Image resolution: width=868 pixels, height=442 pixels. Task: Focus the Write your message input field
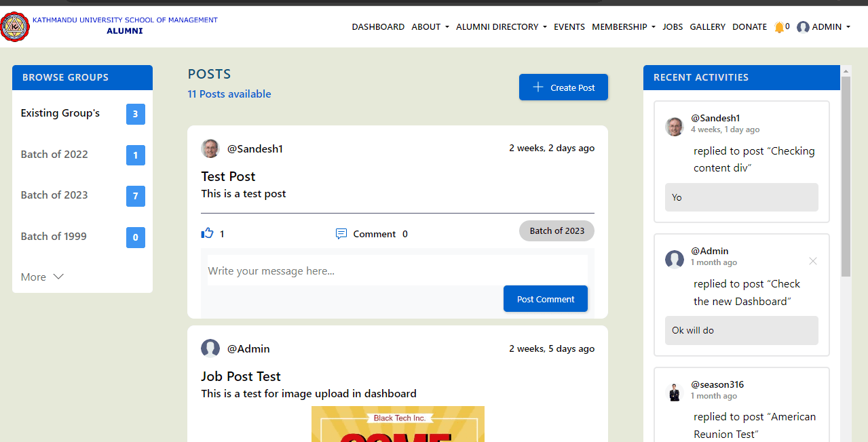397,270
